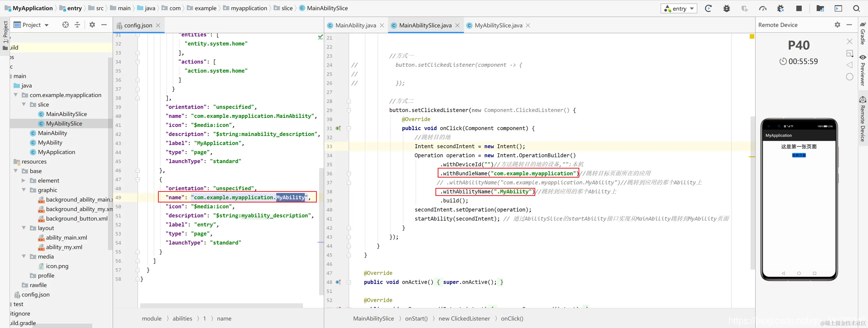Stop the running app with square icon
Viewport: 868px width, 328px height.
[799, 8]
